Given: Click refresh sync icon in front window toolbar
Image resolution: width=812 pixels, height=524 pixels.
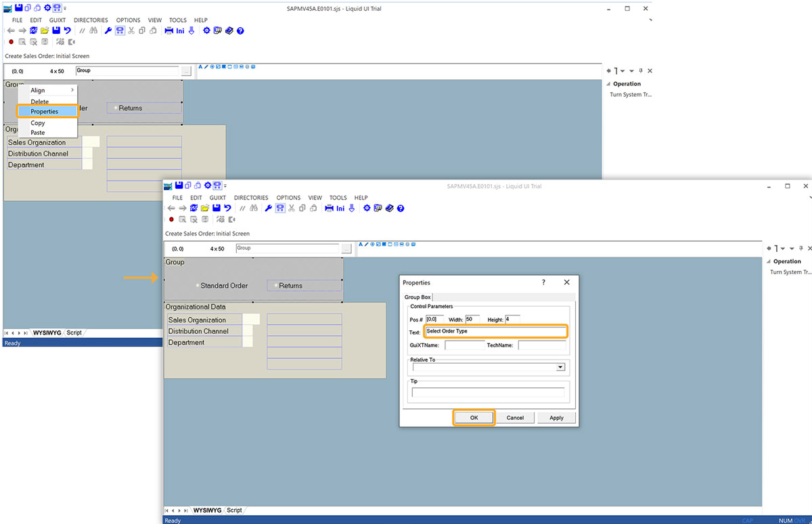Looking at the screenshot, I should (194, 209).
